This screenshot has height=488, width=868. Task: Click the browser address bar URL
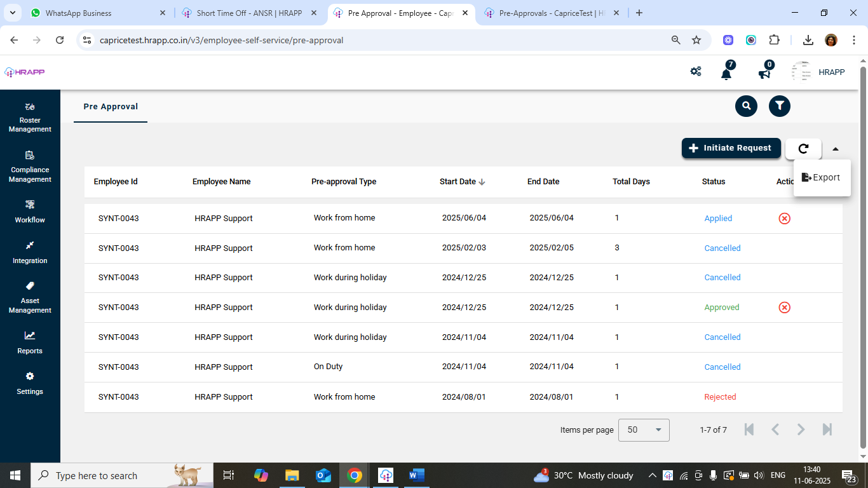tap(221, 40)
